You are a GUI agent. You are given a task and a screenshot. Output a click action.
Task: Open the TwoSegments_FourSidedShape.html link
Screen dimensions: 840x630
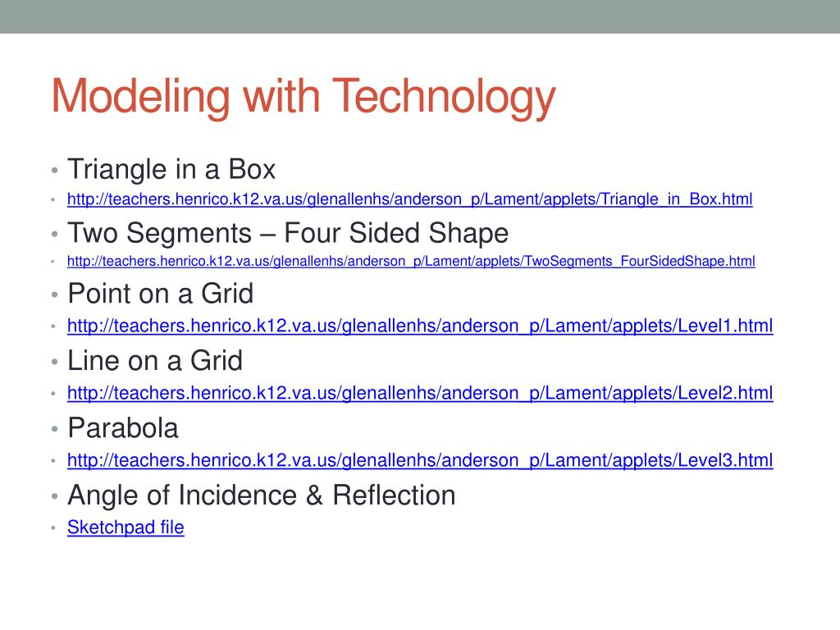[411, 262]
